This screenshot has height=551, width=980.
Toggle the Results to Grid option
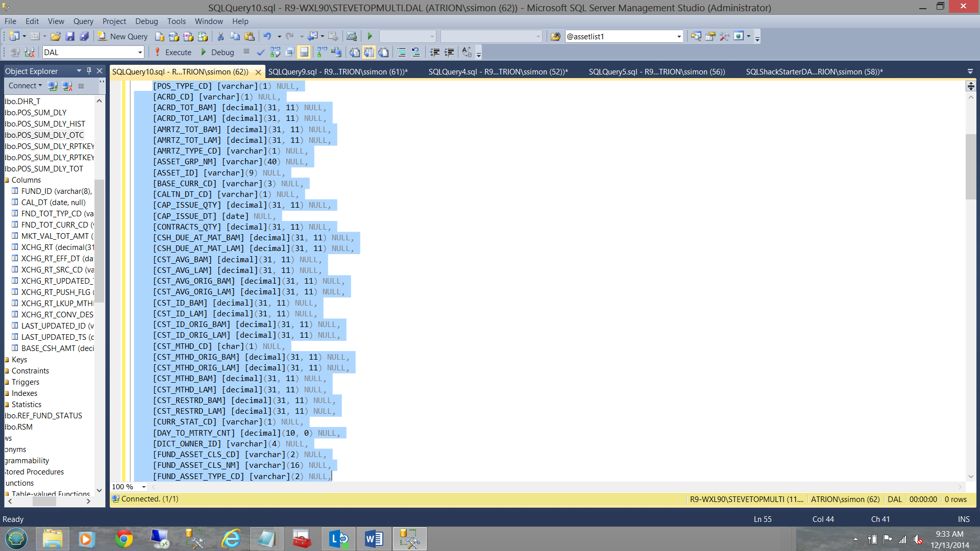[369, 52]
